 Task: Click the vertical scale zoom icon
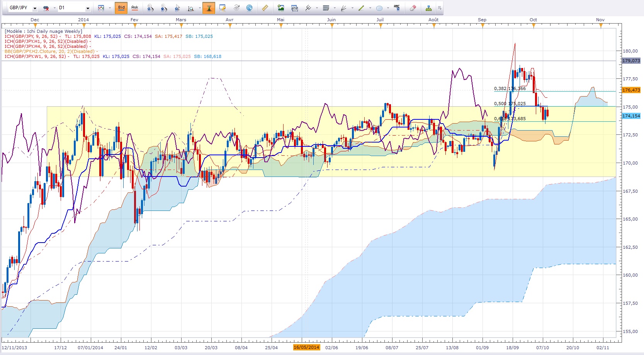pyautogui.click(x=191, y=8)
